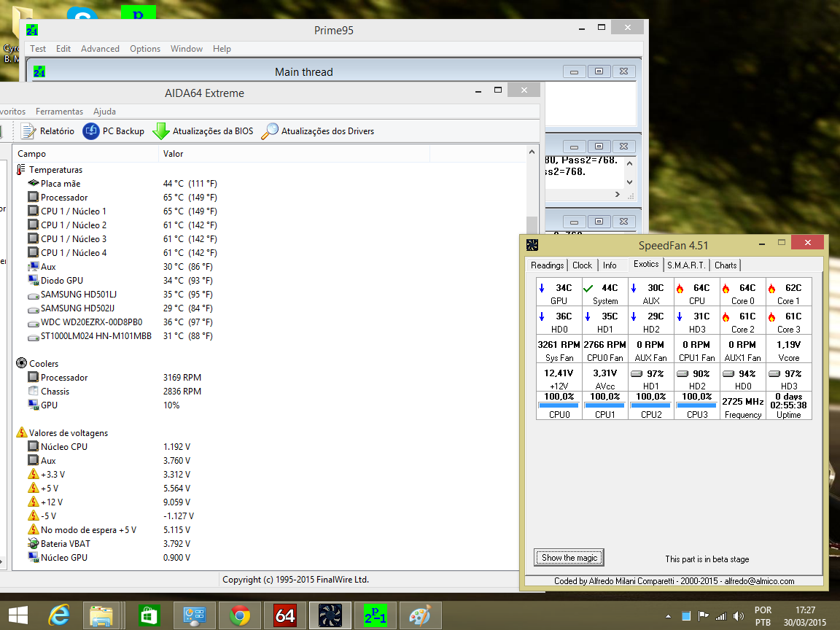Open Google Chrome from the taskbar

click(239, 615)
